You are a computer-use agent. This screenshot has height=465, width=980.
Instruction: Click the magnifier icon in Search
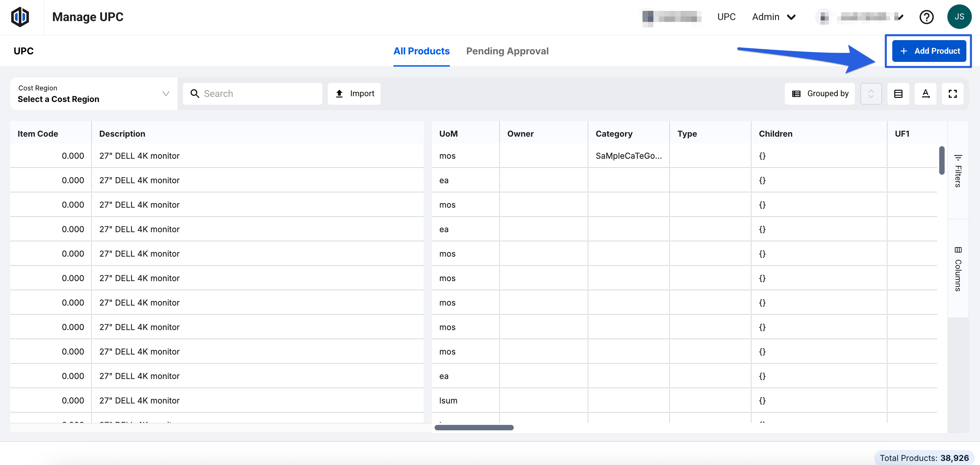[x=195, y=93]
